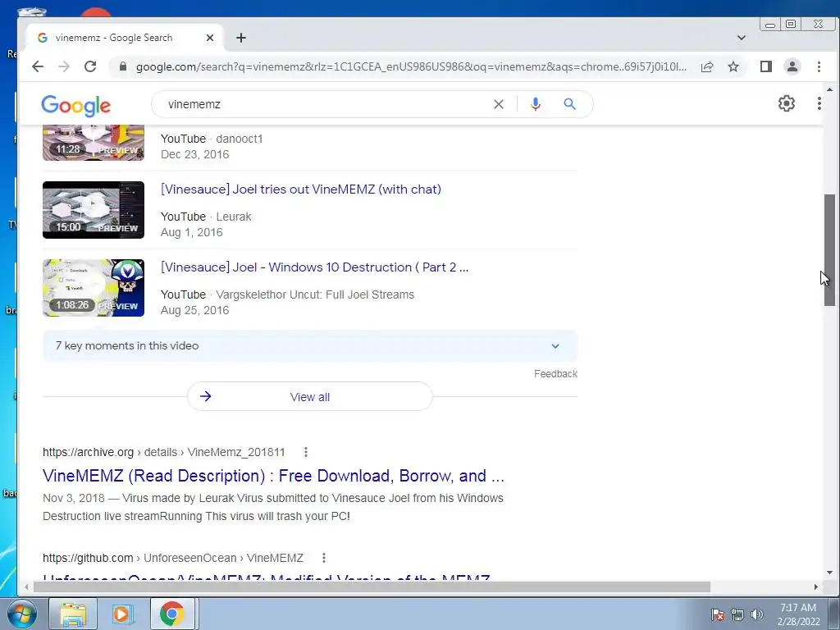
Task: Click the 'Aug 25, 2016' video date text
Action: (194, 310)
